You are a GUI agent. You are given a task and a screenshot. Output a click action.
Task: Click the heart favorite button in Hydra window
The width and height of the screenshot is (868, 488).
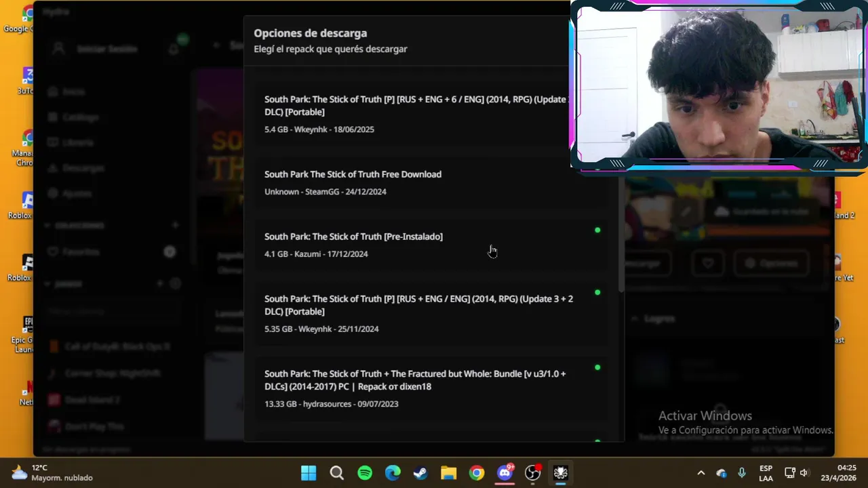point(707,263)
